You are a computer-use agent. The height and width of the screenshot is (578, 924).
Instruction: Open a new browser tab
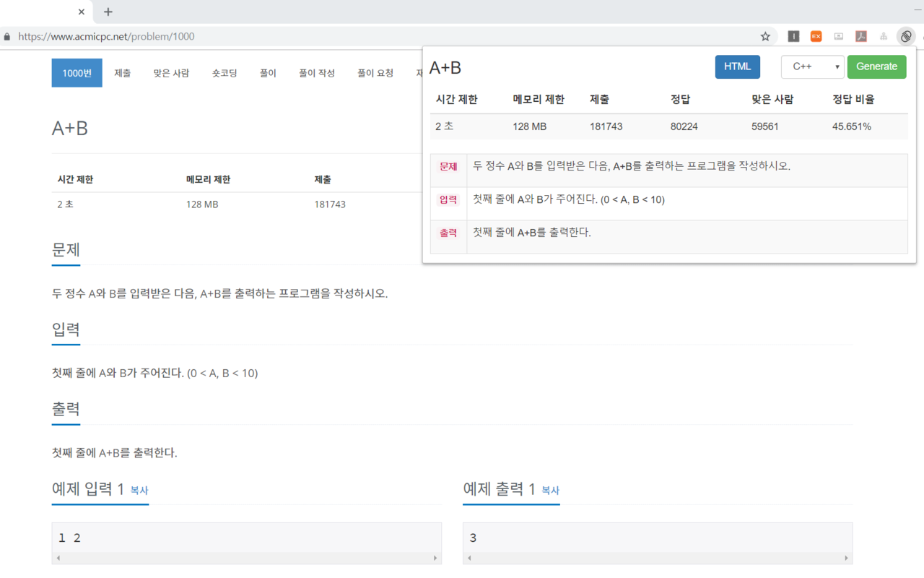[108, 12]
